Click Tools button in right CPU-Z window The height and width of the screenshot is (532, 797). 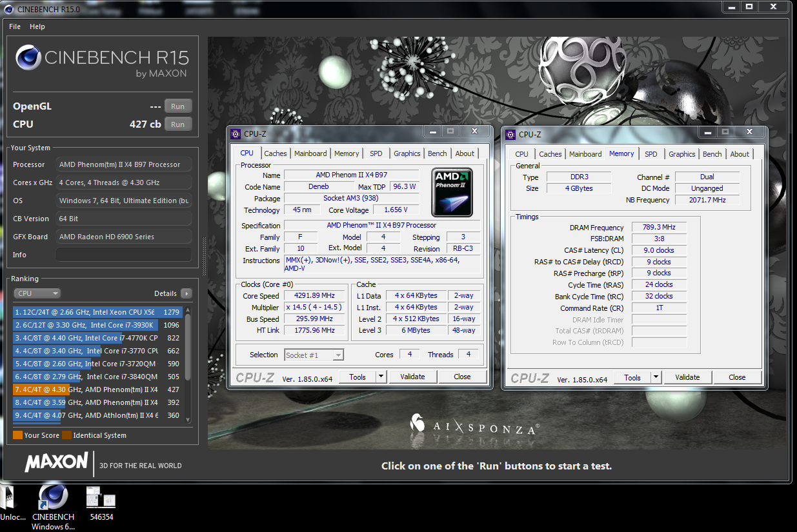click(632, 377)
